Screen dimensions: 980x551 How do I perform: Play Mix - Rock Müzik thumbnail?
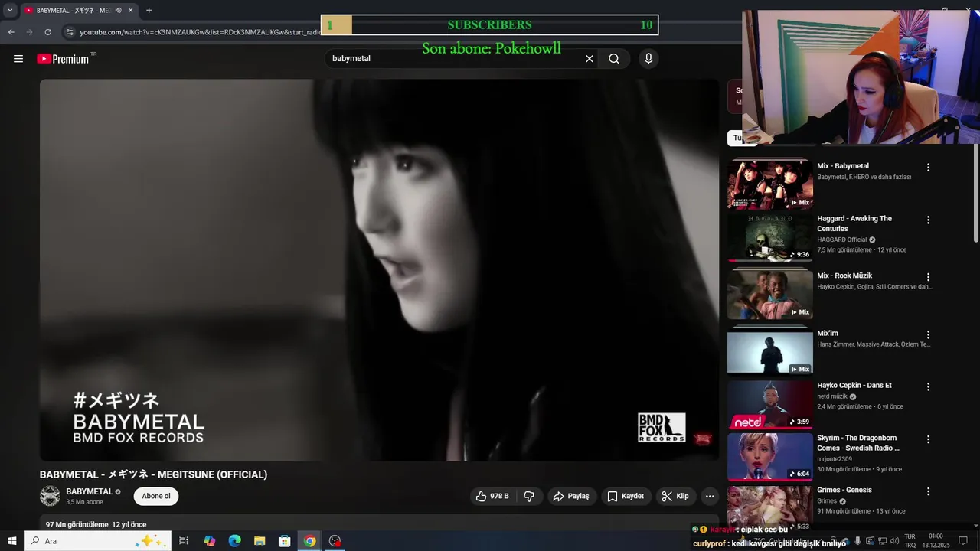coord(769,294)
